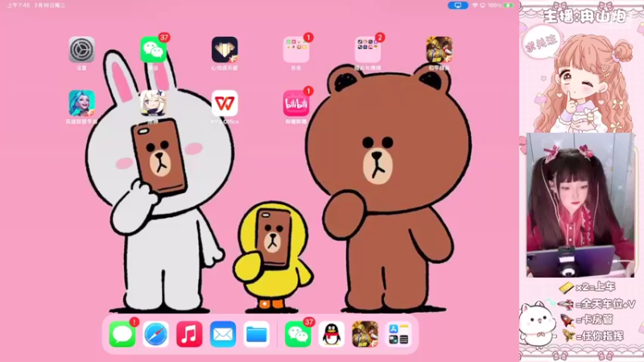
Task: Launch the 心悦俱乐部 app
Action: [x=225, y=50]
